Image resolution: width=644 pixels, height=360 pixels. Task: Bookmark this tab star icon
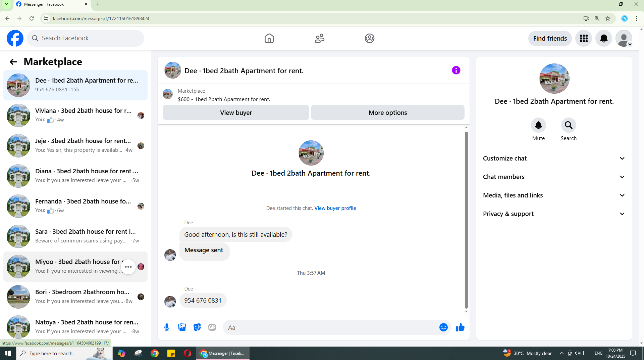[x=608, y=18]
